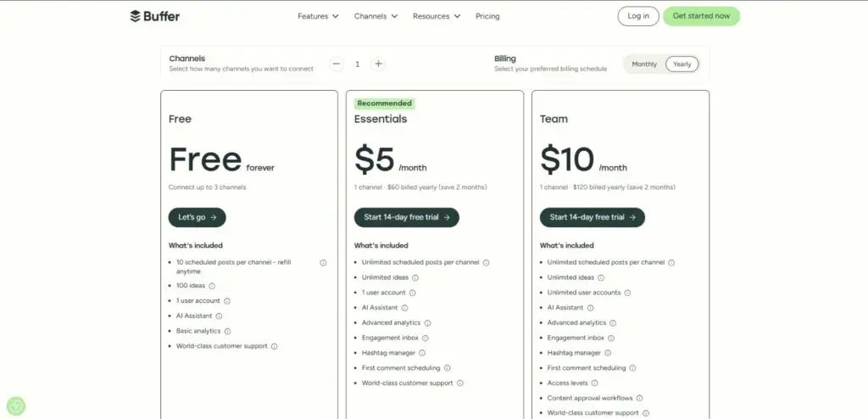Click info icon next to Essentials Hashtag manager
Image resolution: width=868 pixels, height=419 pixels.
(x=421, y=353)
